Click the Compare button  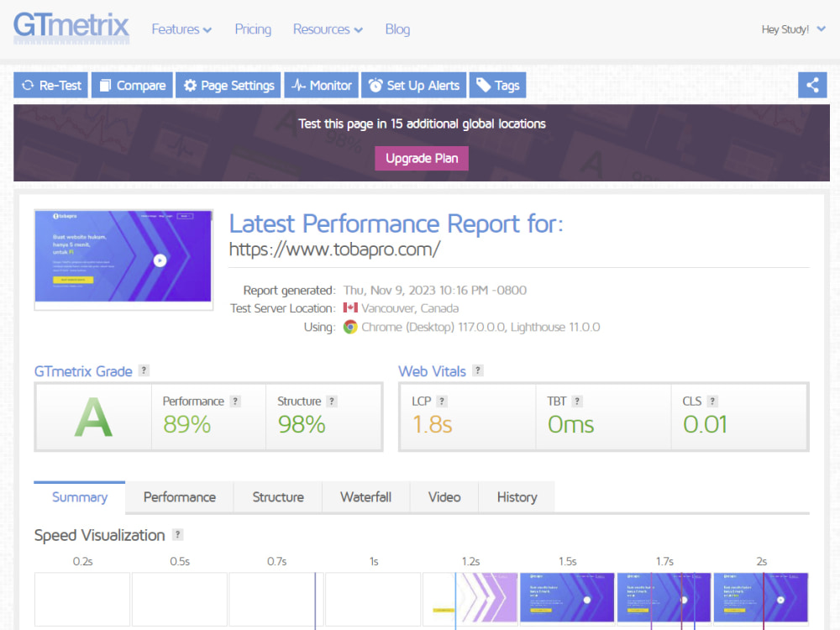pos(133,85)
